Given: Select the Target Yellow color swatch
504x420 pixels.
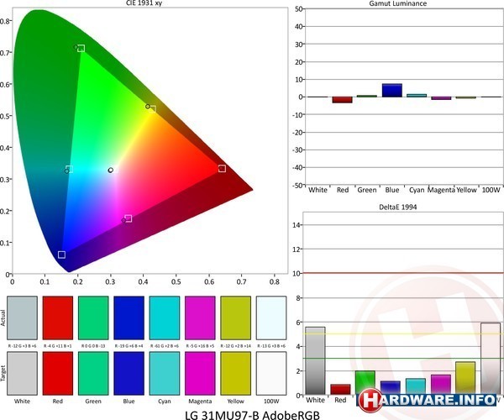Looking at the screenshot, I should point(235,374).
